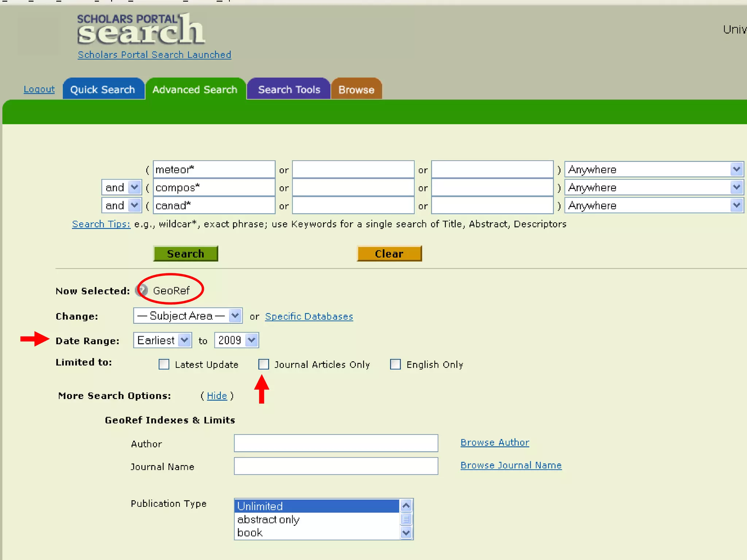Screen dimensions: 747x560
Task: Open the Search Tools tab
Action: [289, 89]
